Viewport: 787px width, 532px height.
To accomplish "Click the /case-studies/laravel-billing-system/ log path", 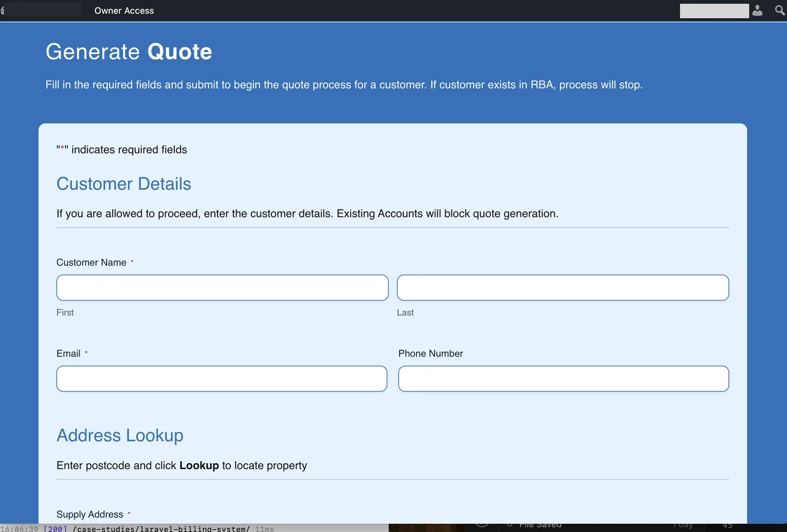I will coord(161,529).
